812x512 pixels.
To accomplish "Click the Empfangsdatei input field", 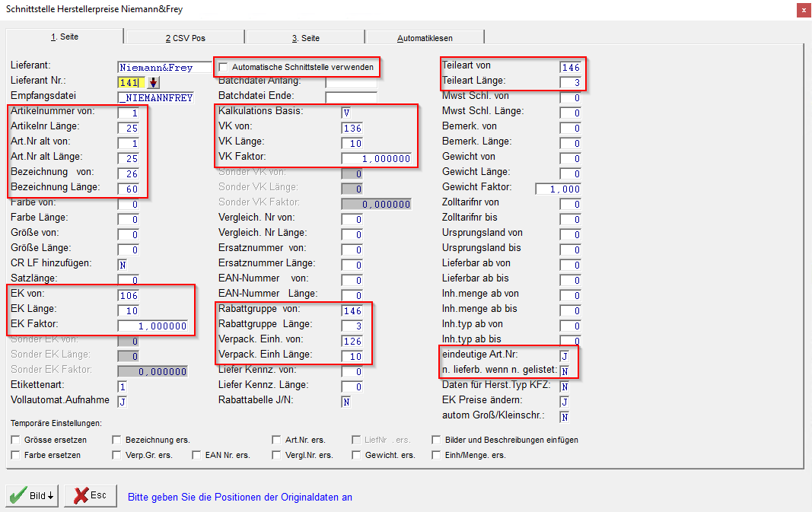I will coord(156,98).
